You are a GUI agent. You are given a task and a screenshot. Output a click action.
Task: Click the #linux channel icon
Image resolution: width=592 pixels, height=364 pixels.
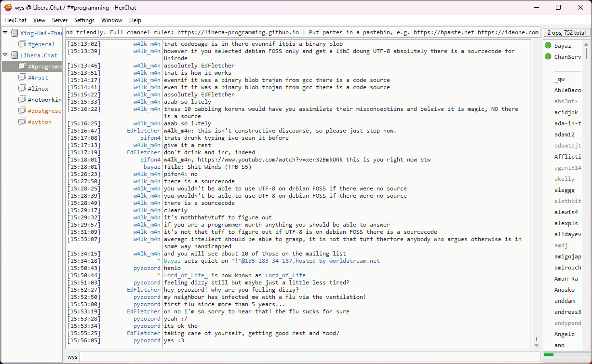(x=22, y=89)
